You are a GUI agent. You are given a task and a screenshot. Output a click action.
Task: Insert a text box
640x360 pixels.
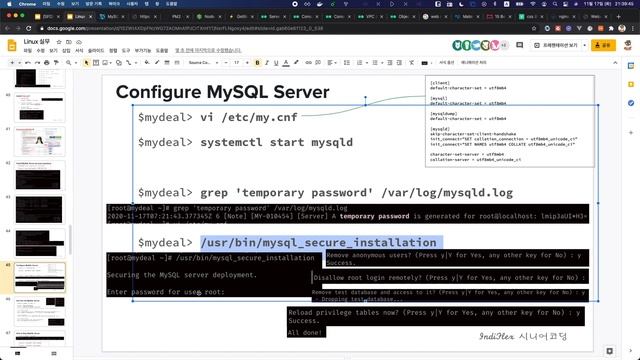tap(96, 63)
